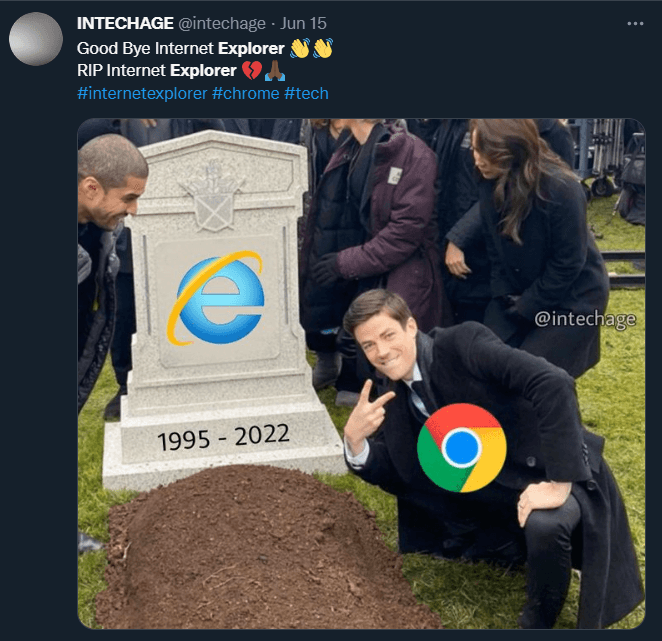The image size is (662, 641).
Task: Click the @intechage watermark on the image
Action: pos(584,319)
